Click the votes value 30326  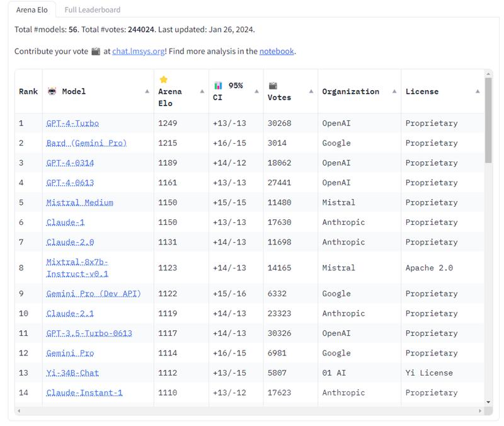pyautogui.click(x=279, y=333)
